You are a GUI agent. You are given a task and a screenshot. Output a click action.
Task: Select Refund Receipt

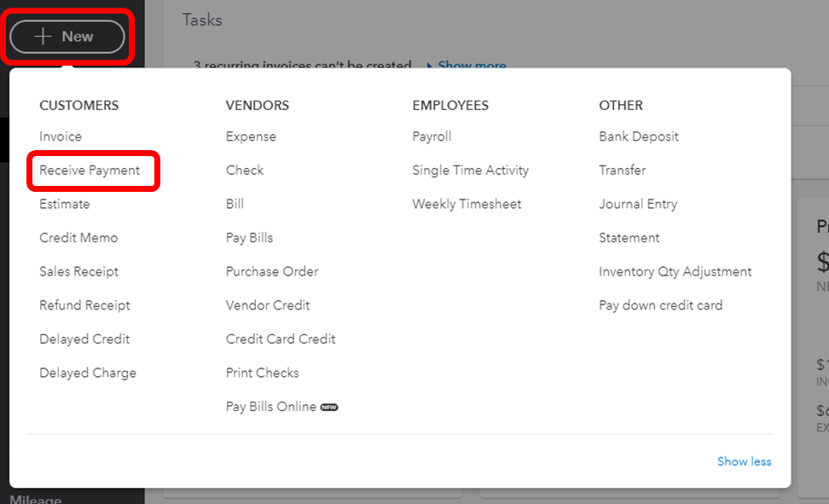pos(84,305)
